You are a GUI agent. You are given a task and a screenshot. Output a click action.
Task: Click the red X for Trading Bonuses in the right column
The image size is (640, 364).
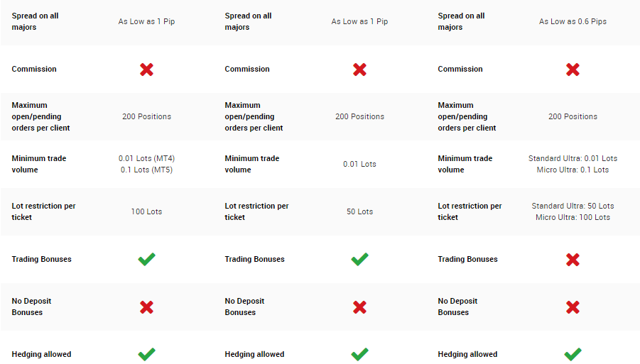pyautogui.click(x=573, y=260)
